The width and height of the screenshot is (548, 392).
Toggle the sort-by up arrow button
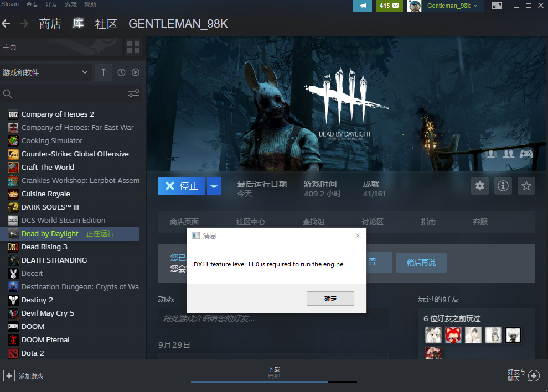coord(104,72)
